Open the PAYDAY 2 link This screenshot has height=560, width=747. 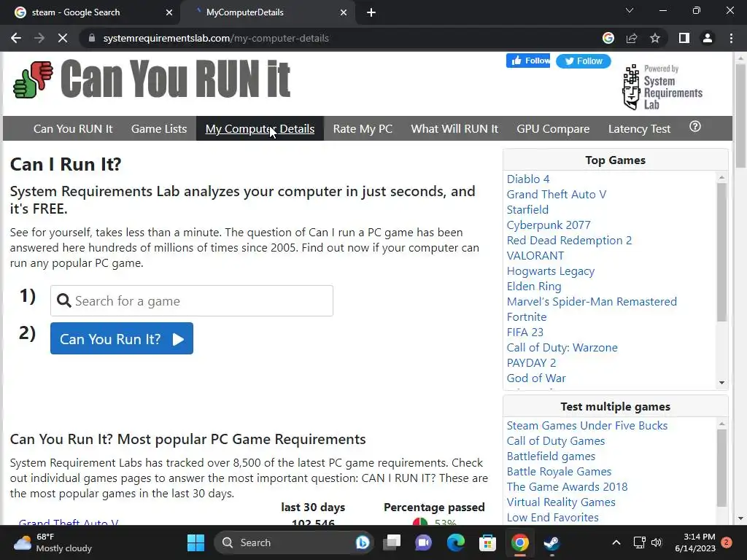click(x=531, y=363)
